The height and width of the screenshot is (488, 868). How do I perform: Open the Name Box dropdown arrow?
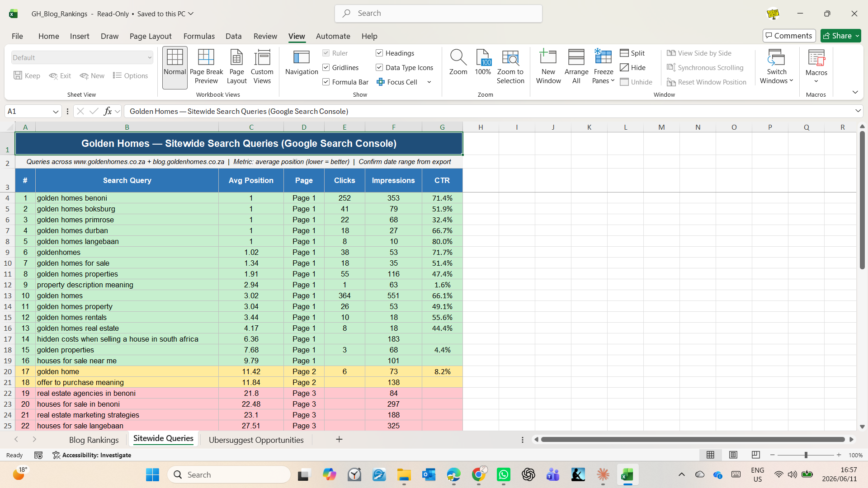[x=56, y=112]
